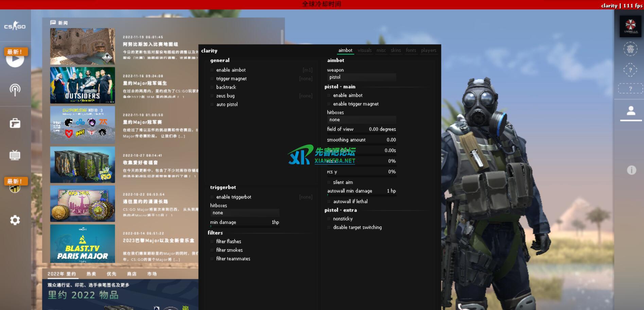Open the friends list person icon

point(631,111)
